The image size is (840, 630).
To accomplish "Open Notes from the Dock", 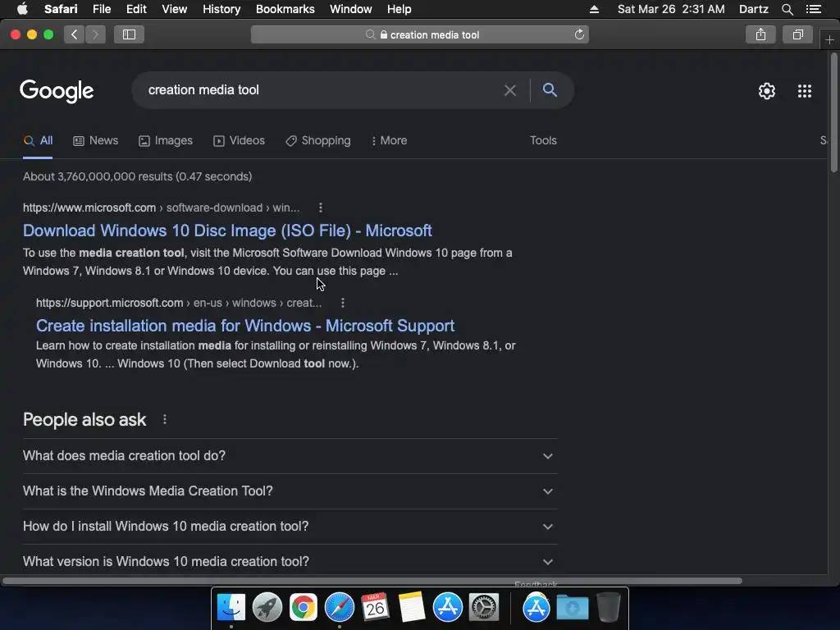I will point(412,608).
